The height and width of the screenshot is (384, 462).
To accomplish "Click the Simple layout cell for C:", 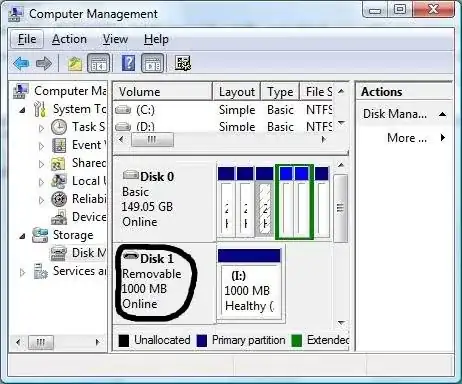I will pyautogui.click(x=237, y=110).
